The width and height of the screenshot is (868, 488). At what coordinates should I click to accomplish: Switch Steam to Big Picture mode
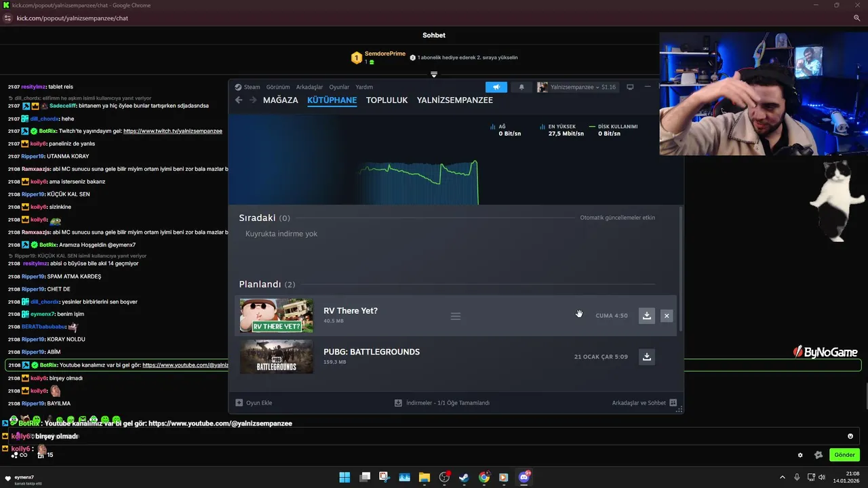(630, 87)
